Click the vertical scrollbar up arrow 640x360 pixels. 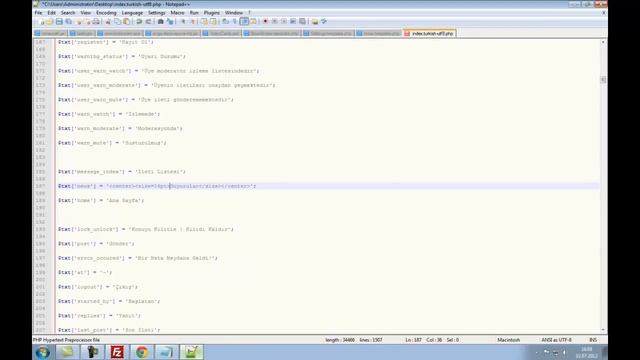tap(603, 42)
